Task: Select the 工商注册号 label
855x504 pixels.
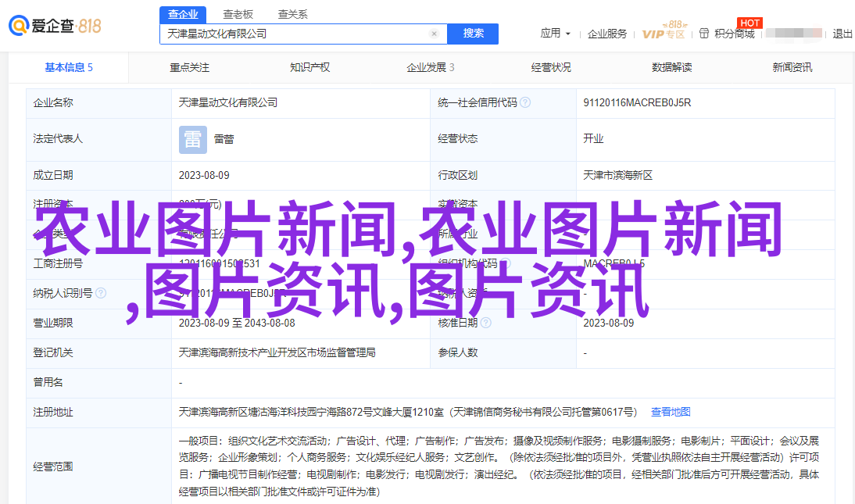Action: tap(58, 263)
